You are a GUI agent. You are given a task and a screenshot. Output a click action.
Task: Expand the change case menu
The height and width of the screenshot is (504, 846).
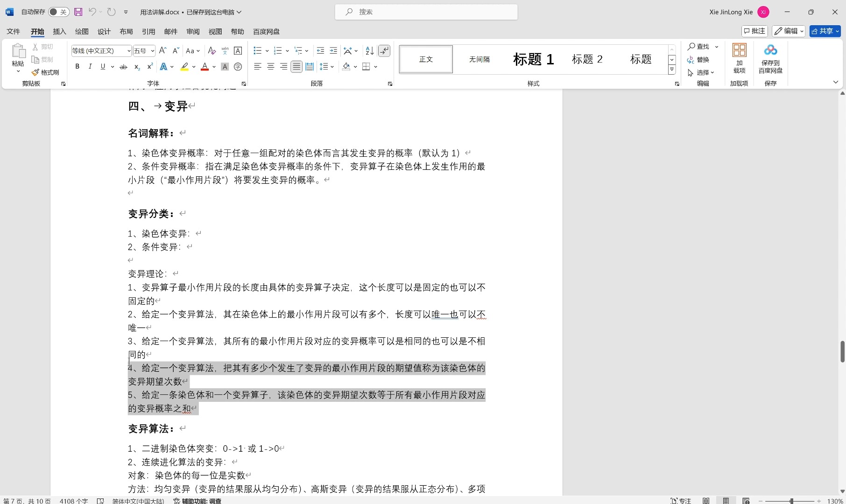click(x=193, y=50)
